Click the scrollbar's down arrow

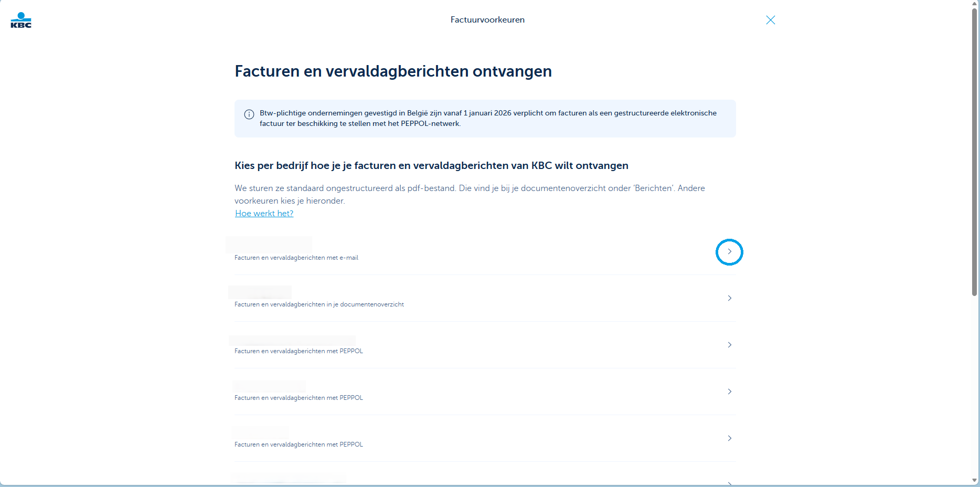975,480
